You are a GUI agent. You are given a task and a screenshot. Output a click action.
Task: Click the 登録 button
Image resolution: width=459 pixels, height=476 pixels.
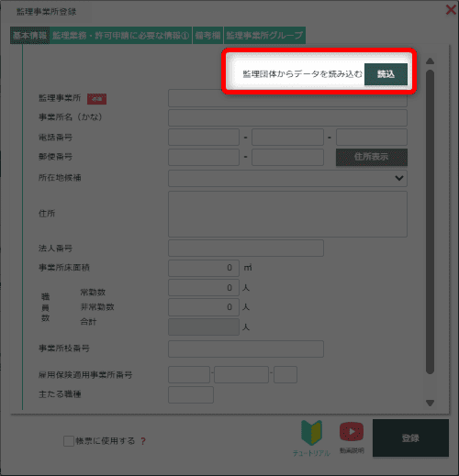click(410, 438)
